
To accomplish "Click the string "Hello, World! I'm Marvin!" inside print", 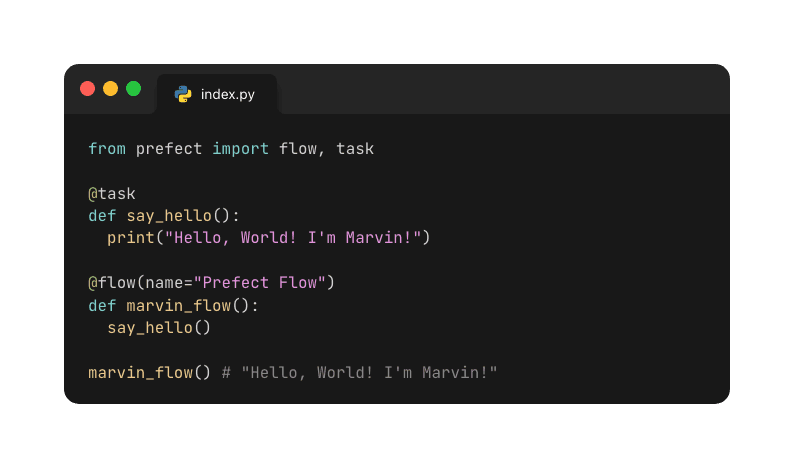I will (x=293, y=238).
